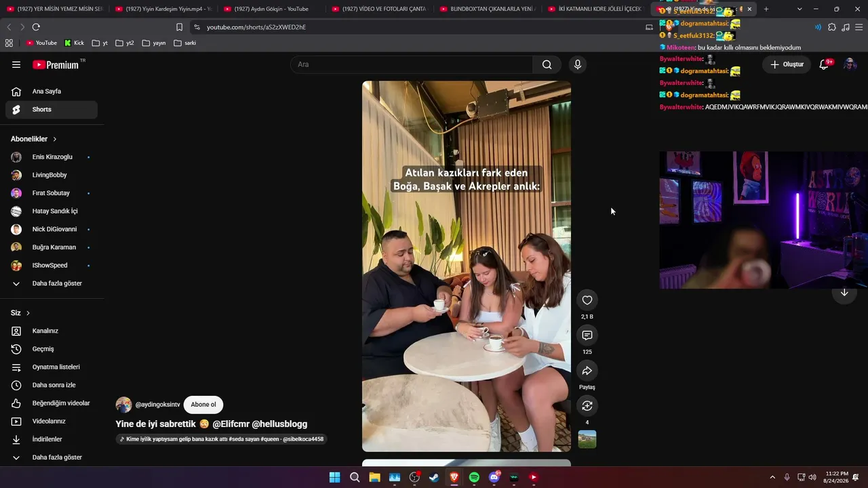Switch to 'YER MİSİN YEMEZ MİSİN' tab

click(54, 9)
